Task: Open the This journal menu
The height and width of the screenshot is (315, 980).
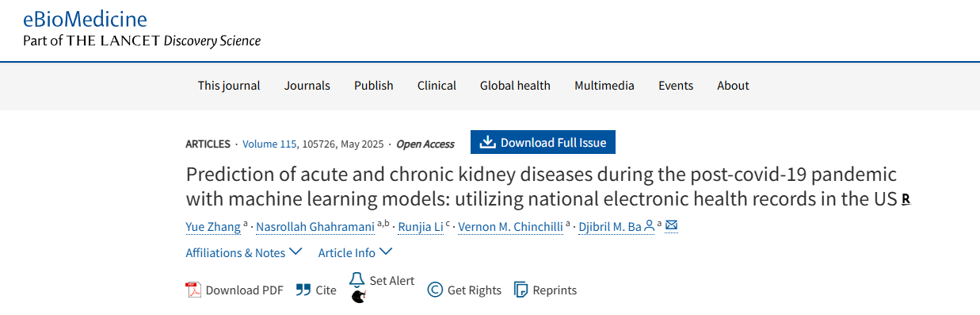Action: click(x=229, y=86)
